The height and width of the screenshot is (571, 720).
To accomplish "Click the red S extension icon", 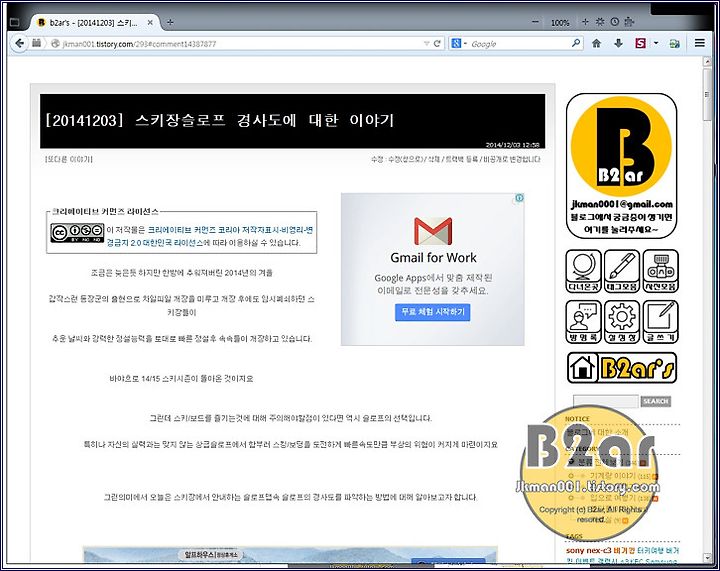I will click(x=641, y=44).
